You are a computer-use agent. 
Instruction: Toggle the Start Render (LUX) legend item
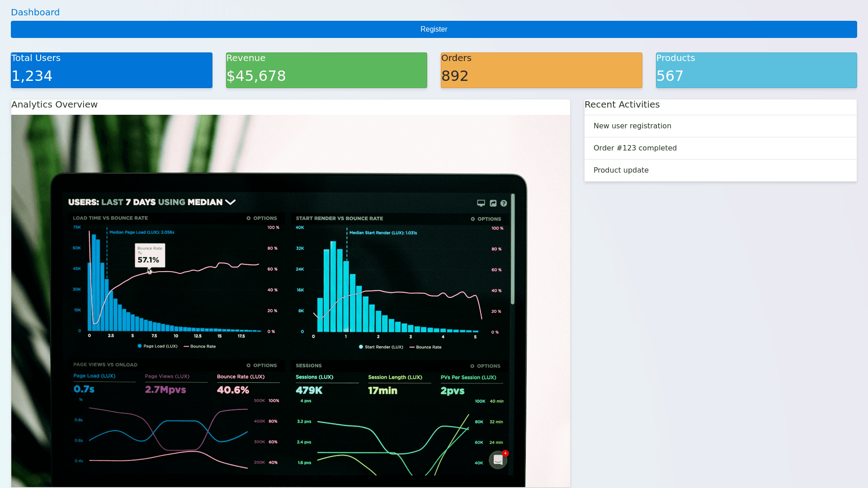(381, 347)
